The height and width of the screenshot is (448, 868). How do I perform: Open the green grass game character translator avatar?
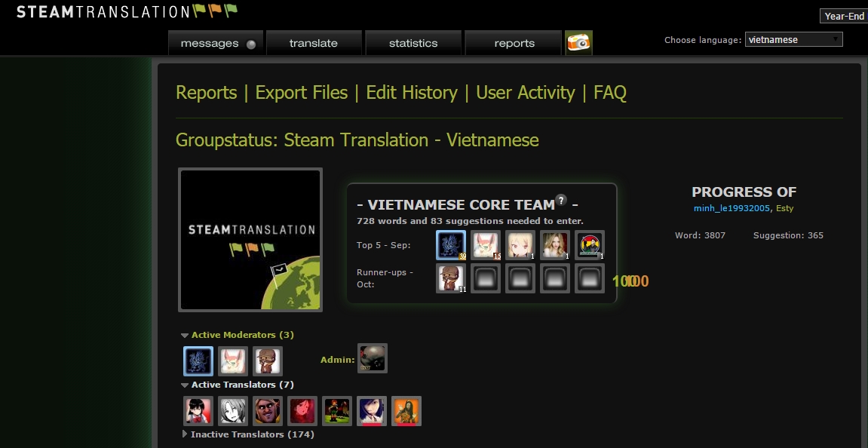click(x=337, y=411)
